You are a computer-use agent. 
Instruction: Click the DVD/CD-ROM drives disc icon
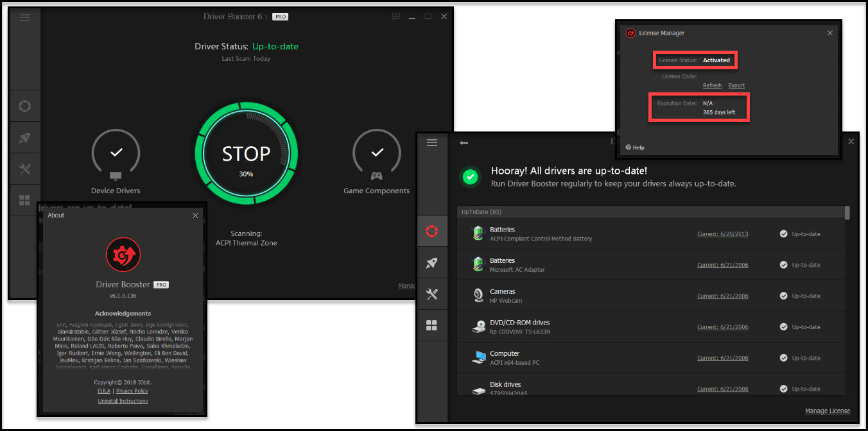pos(479,326)
